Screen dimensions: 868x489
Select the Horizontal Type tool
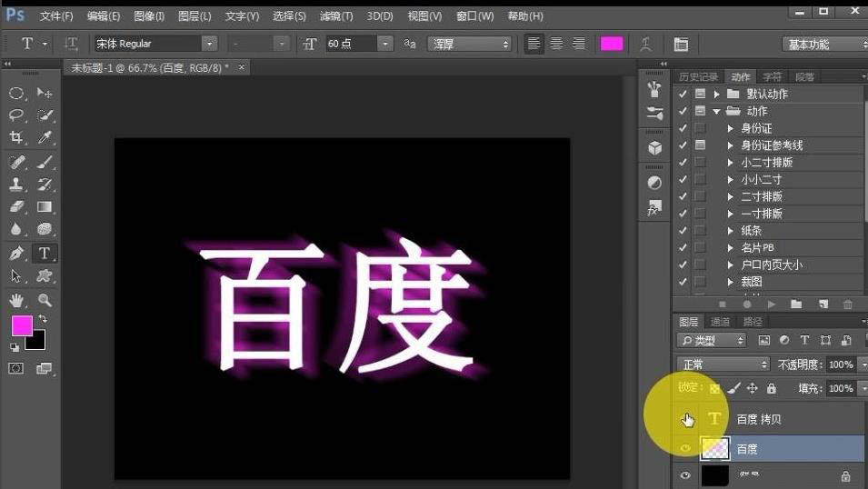tap(45, 253)
